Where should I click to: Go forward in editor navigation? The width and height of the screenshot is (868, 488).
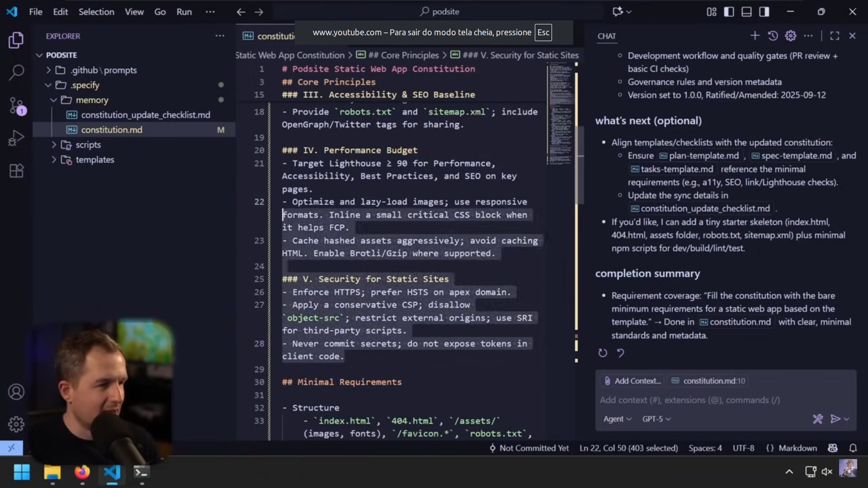click(x=259, y=12)
